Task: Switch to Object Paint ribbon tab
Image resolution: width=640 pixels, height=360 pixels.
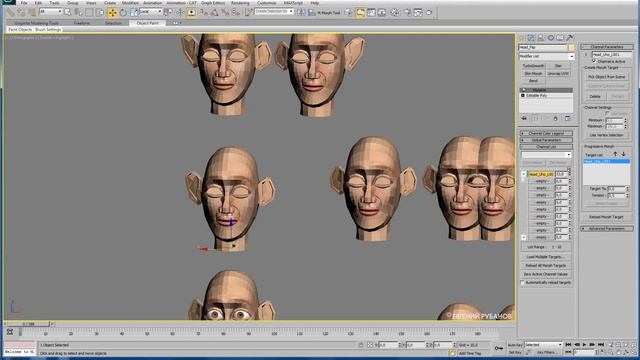Action: [x=147, y=23]
